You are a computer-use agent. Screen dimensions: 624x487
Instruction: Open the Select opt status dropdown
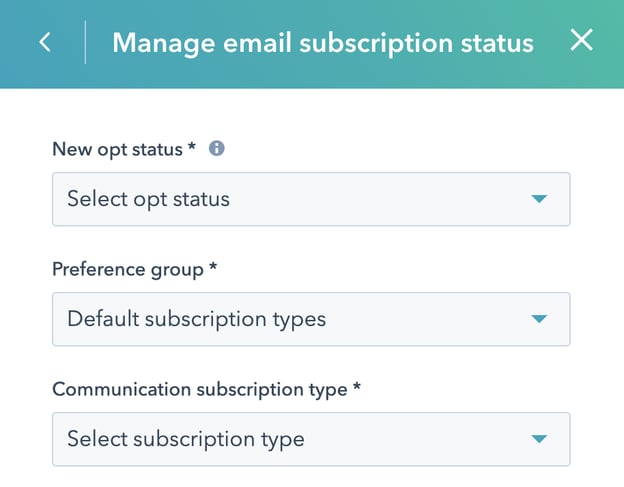310,199
